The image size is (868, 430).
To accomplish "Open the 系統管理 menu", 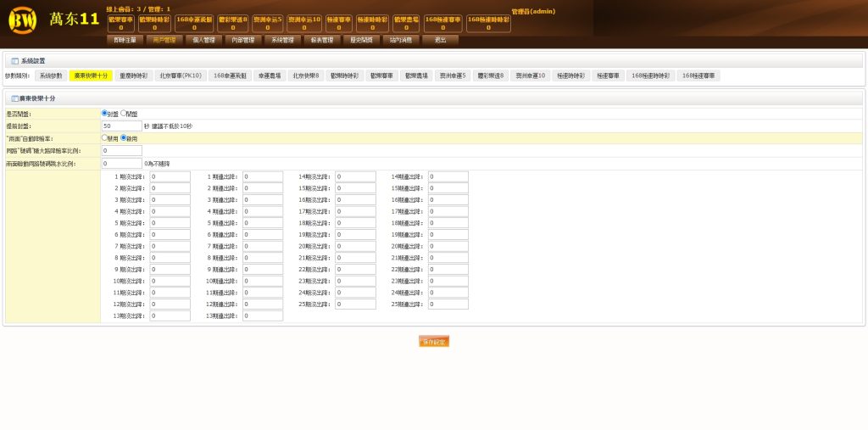I will [282, 40].
